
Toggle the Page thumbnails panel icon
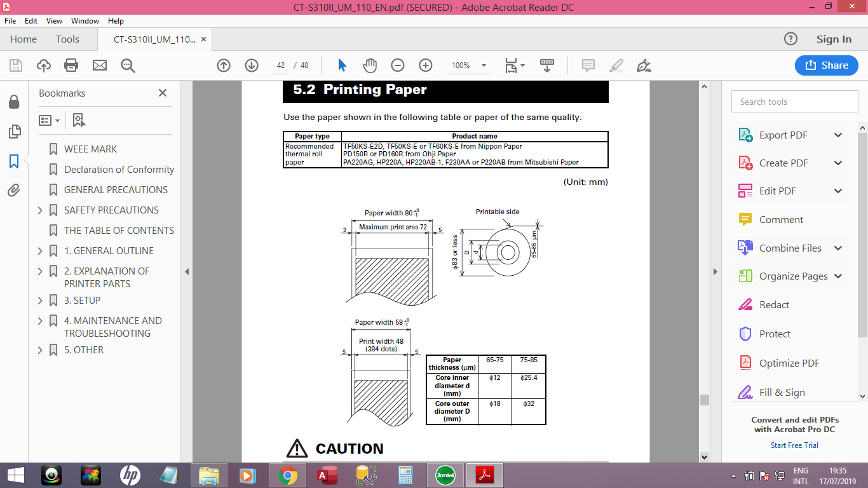pyautogui.click(x=14, y=132)
